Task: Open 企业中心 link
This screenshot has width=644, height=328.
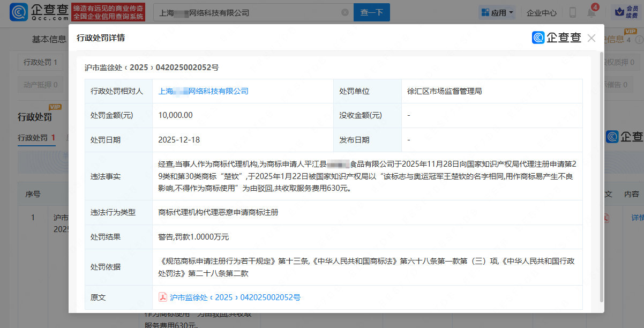Action: tap(542, 13)
